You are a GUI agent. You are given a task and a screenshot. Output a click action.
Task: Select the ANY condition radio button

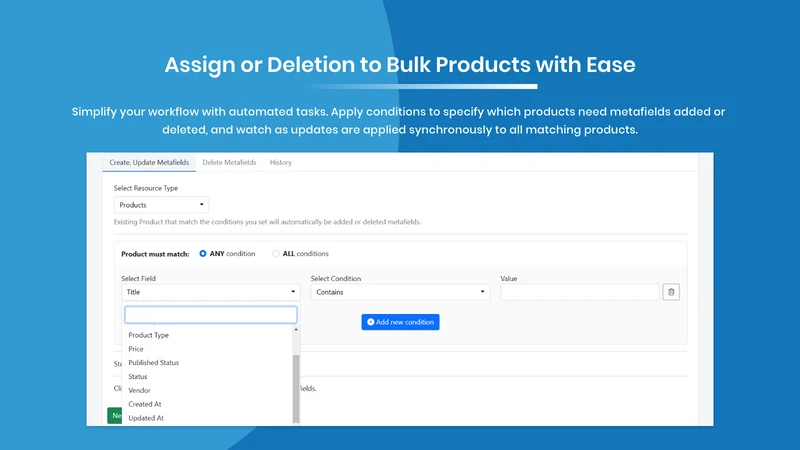203,254
